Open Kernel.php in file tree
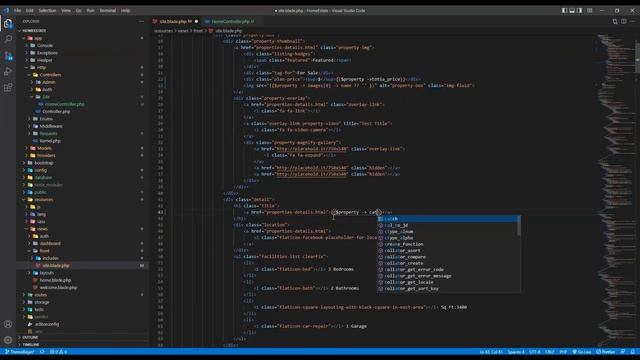This screenshot has height=360, width=640. 47,141
